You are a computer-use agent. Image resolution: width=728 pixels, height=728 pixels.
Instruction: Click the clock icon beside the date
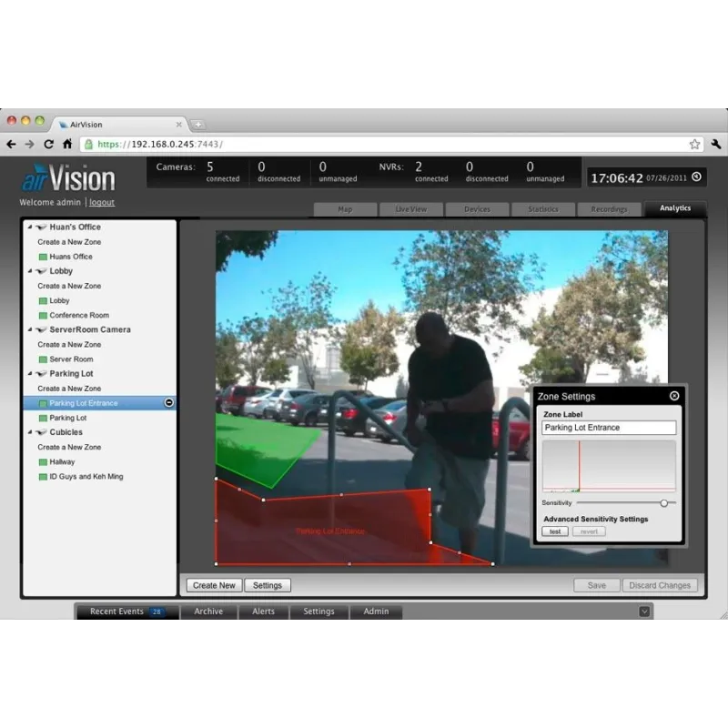pos(696,177)
